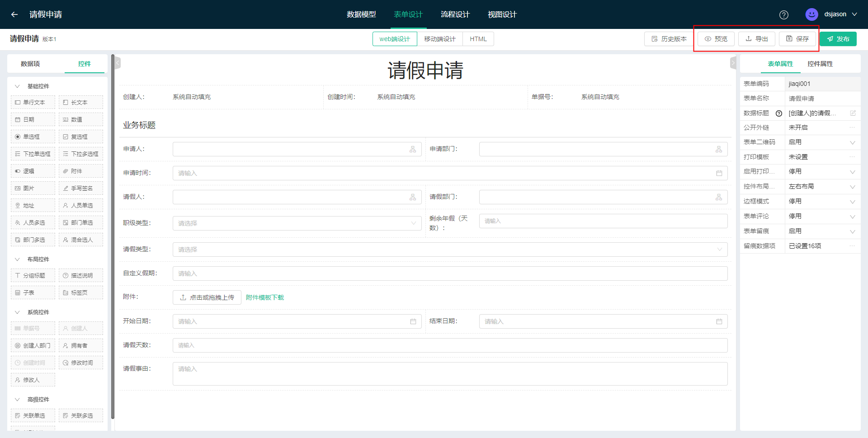Click the back arrow icon
This screenshot has height=438, width=868.
[14, 14]
